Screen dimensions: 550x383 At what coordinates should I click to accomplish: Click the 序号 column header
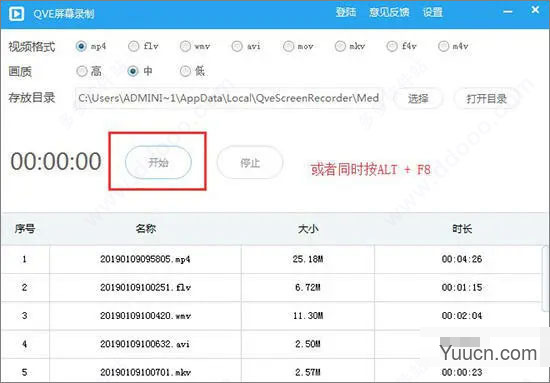[x=25, y=229]
